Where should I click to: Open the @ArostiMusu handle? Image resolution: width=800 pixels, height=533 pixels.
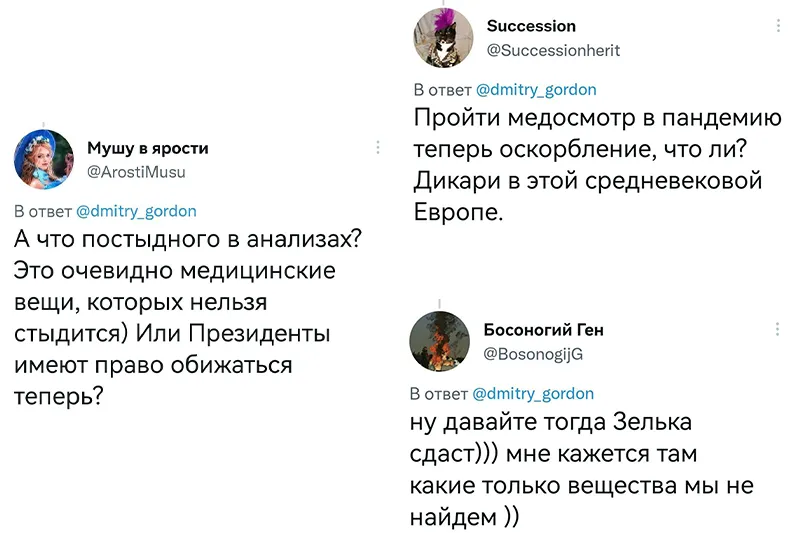pos(136,172)
